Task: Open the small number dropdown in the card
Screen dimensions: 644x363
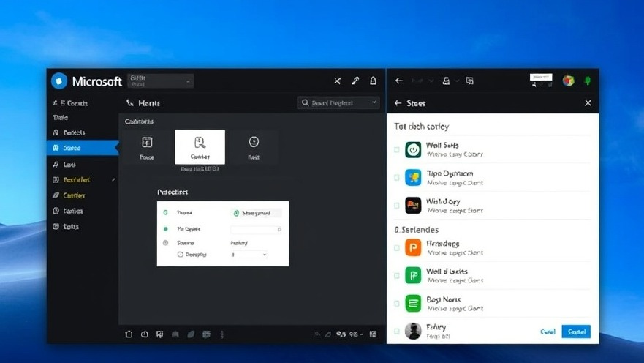Action: pos(249,255)
